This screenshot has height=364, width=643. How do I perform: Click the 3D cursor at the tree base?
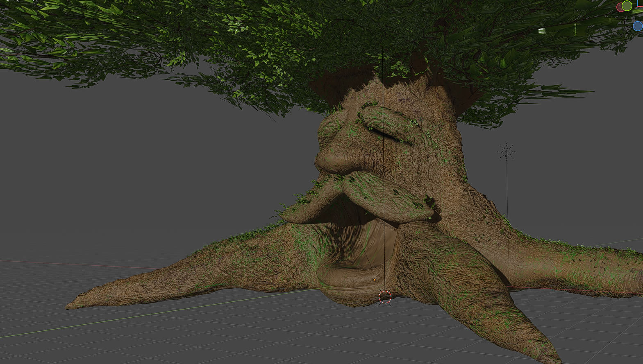click(385, 297)
